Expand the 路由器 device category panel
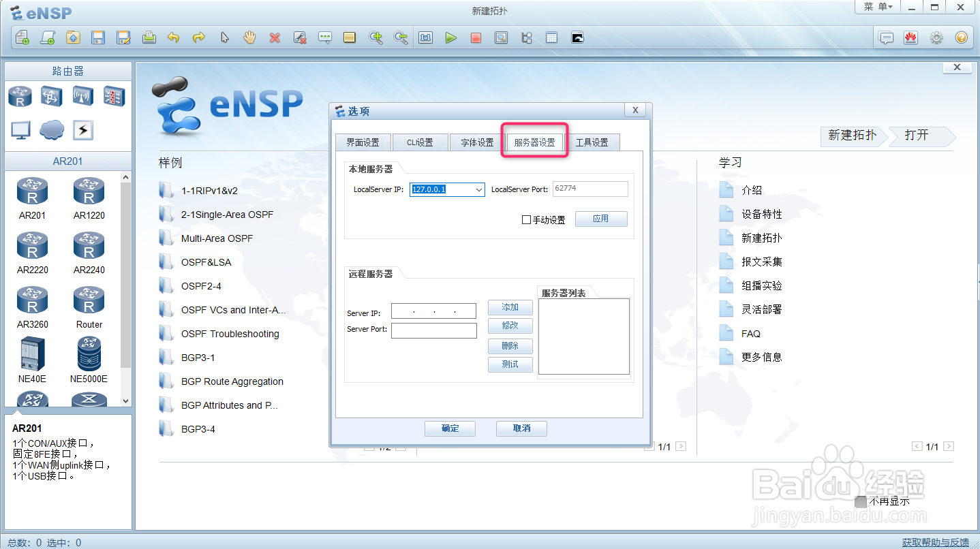 point(66,70)
